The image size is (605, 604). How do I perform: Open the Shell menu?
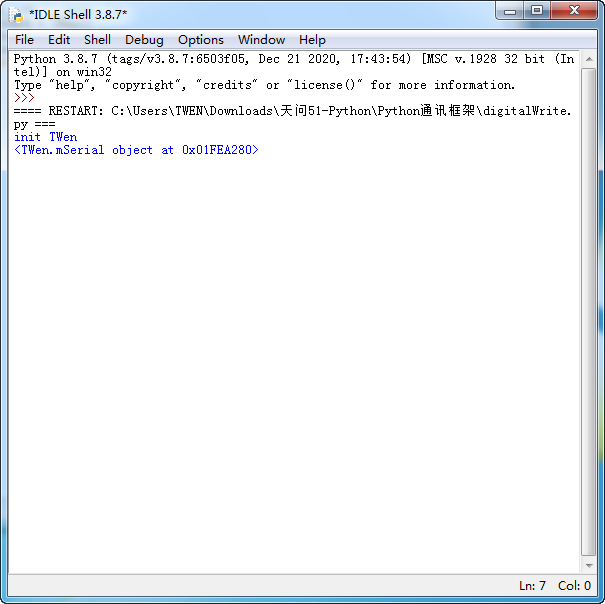tap(97, 40)
